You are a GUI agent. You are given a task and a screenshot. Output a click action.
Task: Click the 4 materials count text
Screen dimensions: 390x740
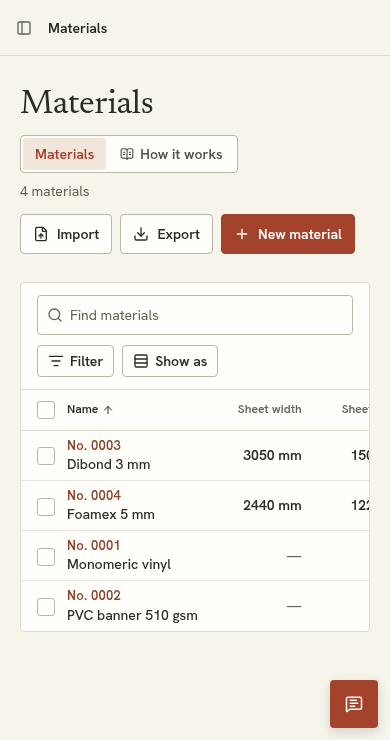(55, 192)
